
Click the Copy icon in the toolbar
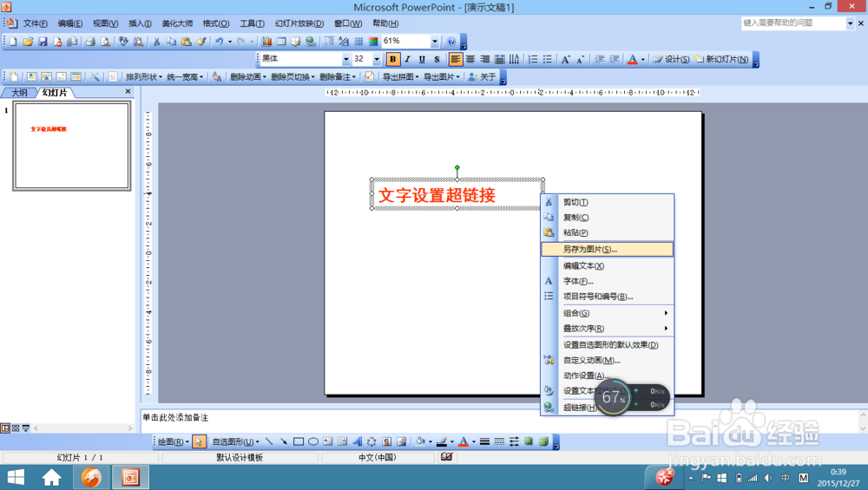pyautogui.click(x=172, y=42)
